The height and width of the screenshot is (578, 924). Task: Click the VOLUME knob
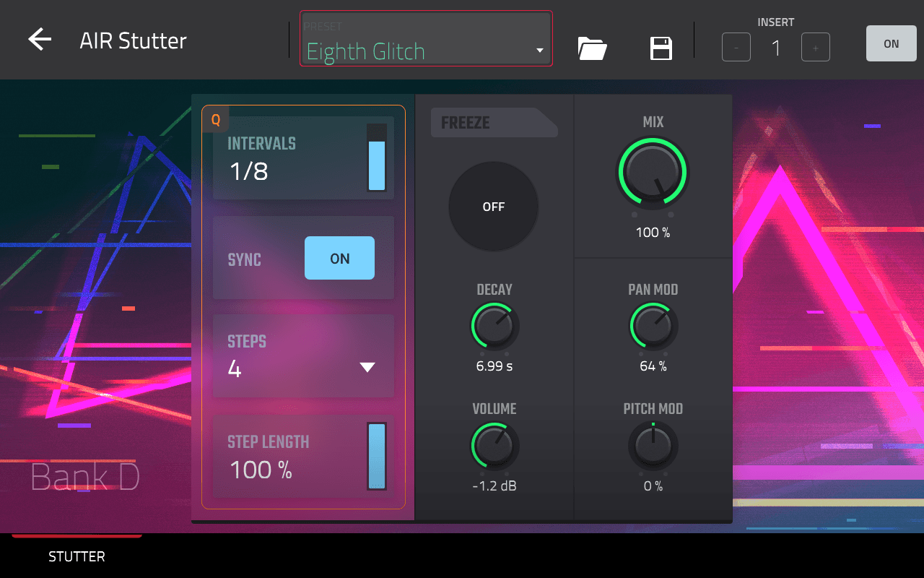[494, 445]
